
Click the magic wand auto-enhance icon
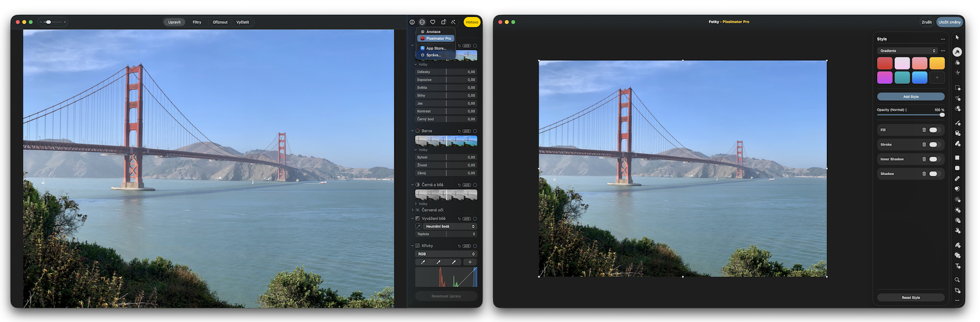point(454,22)
